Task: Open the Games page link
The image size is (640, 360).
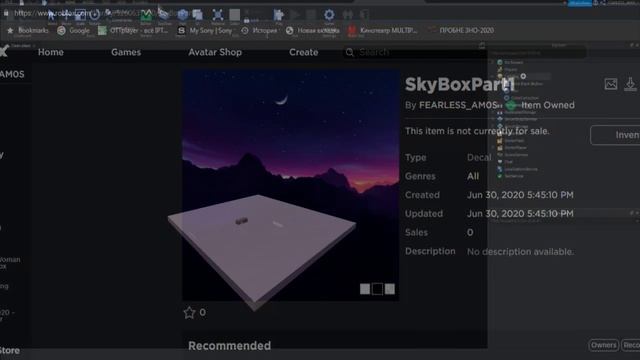Action: point(126,52)
